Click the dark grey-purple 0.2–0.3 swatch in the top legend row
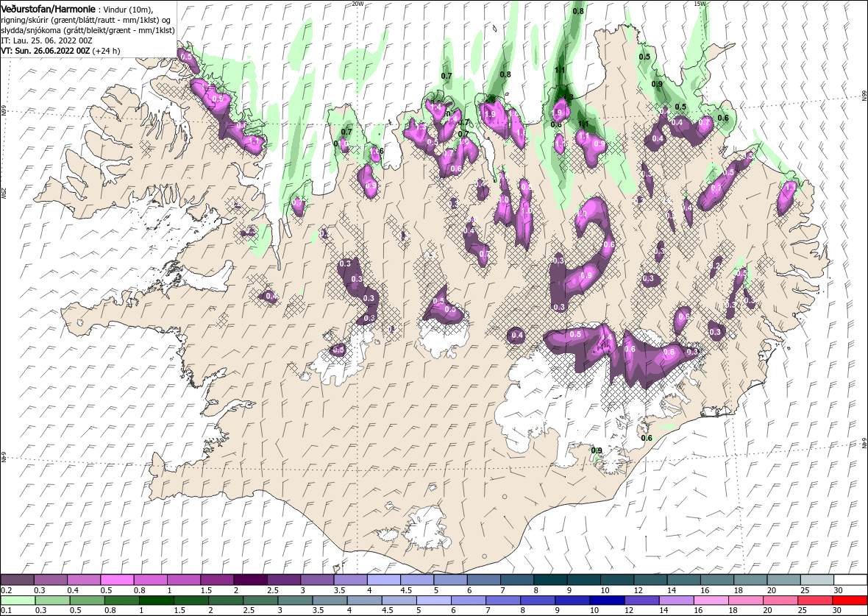 point(18,580)
